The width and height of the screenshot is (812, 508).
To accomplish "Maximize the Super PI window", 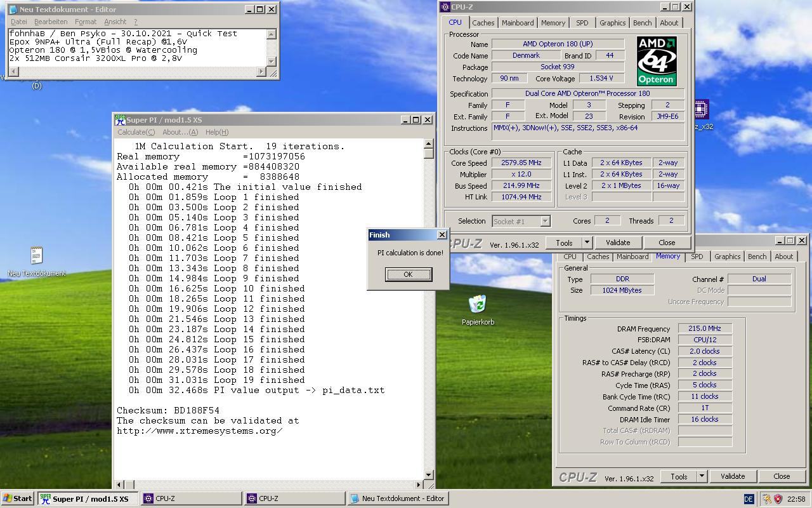I will (x=416, y=119).
